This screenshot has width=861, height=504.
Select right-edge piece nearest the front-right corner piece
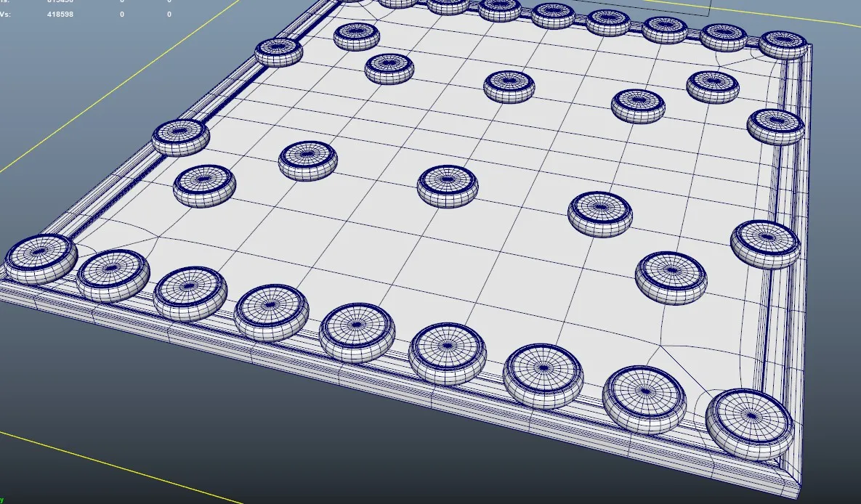coord(765,243)
